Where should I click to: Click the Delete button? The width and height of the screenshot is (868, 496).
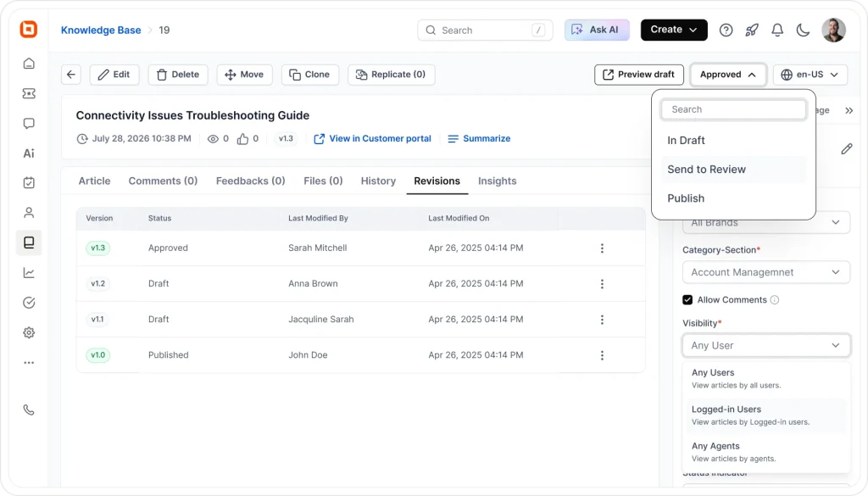coord(178,75)
